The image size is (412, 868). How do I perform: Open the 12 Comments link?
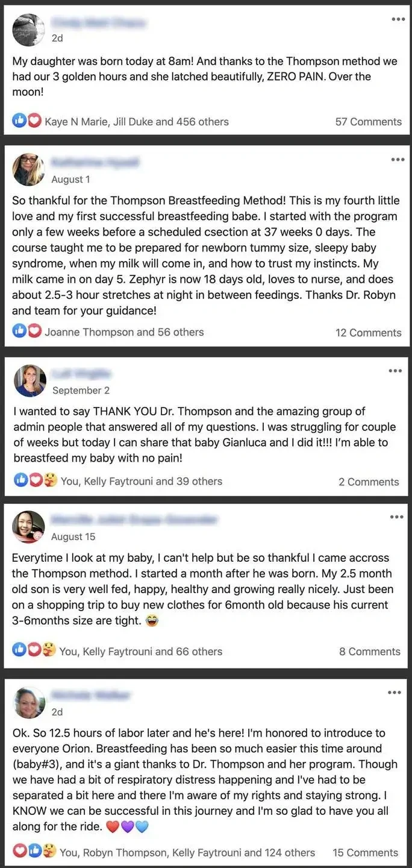(x=368, y=332)
